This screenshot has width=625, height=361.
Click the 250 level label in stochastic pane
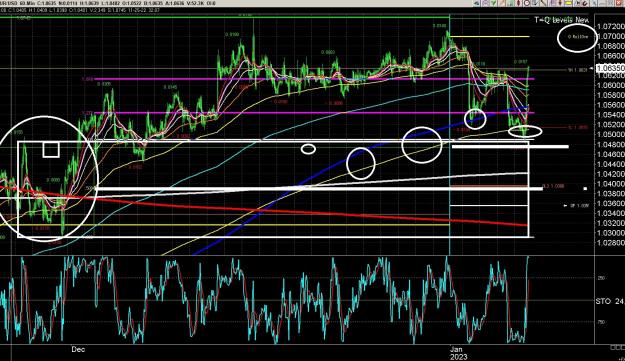pyautogui.click(x=601, y=278)
